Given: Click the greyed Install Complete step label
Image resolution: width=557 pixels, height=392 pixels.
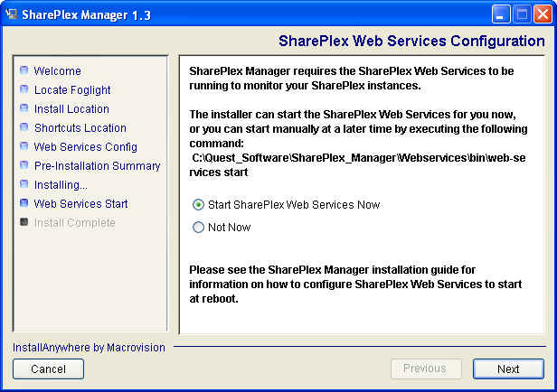Looking at the screenshot, I should tap(74, 223).
